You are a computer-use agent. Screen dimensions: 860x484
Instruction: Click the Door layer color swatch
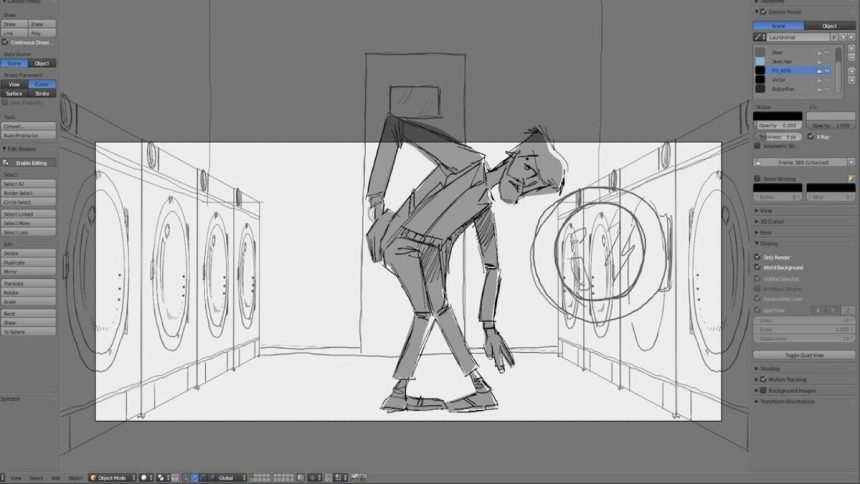(760, 52)
